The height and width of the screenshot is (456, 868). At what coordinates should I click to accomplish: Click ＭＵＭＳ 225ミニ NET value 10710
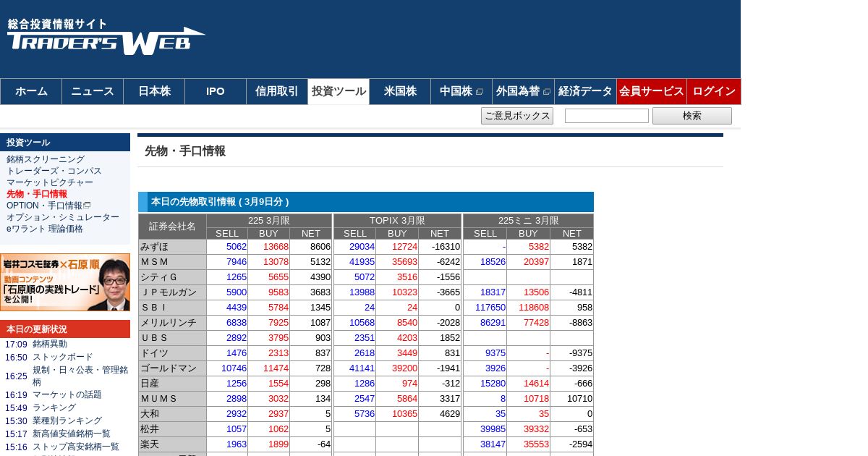pos(578,399)
